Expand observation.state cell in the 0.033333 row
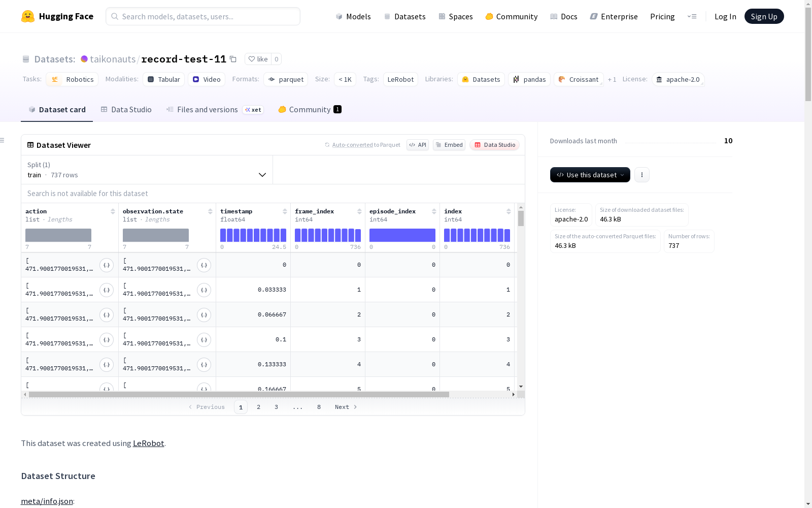 pos(204,290)
